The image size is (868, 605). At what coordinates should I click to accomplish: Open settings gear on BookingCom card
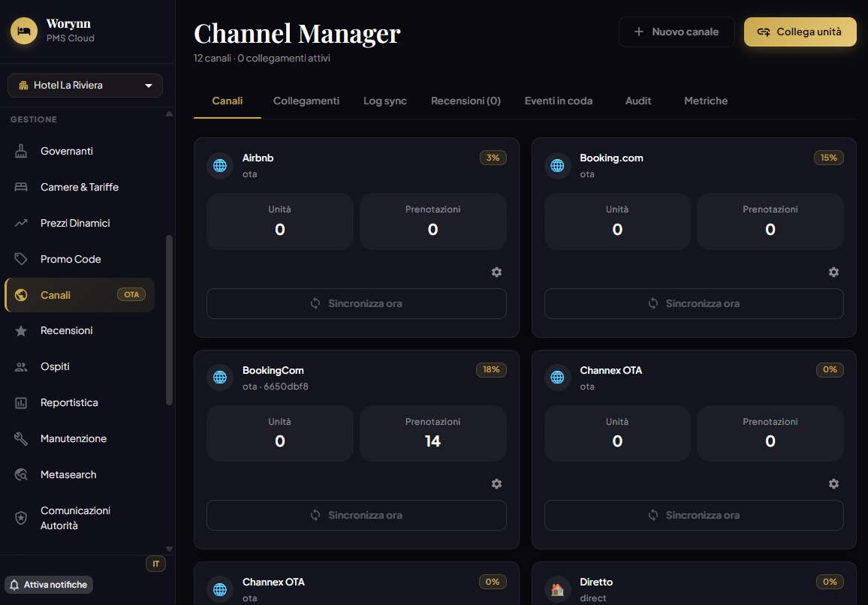tap(496, 484)
